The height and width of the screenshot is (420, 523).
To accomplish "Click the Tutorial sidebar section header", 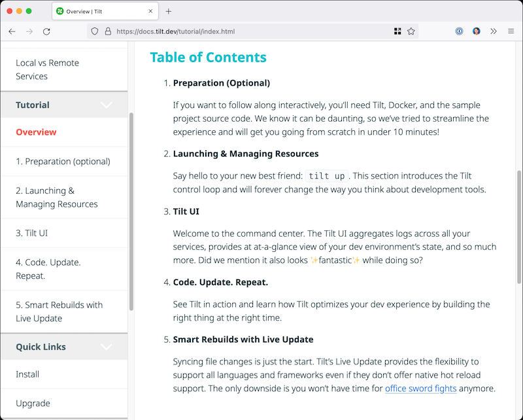I will [x=64, y=105].
